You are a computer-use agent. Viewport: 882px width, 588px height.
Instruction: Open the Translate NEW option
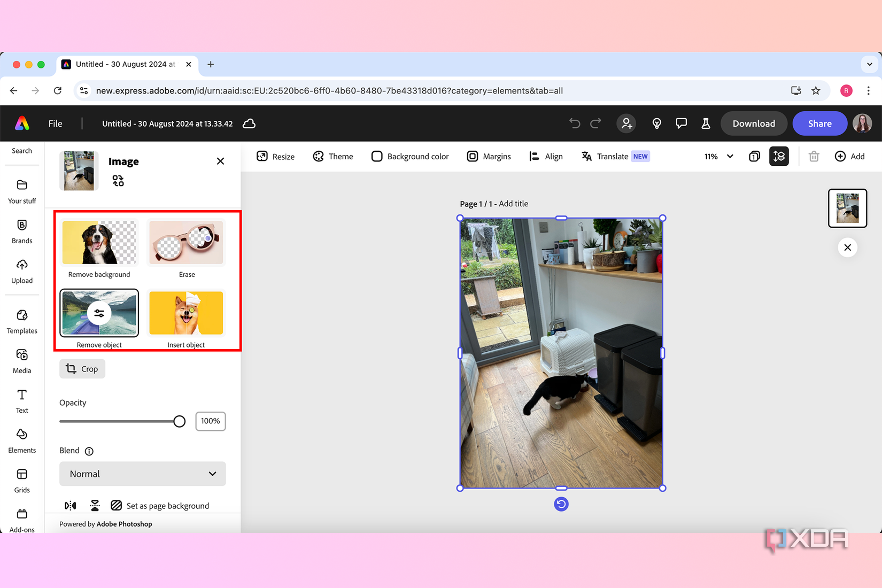click(x=615, y=157)
